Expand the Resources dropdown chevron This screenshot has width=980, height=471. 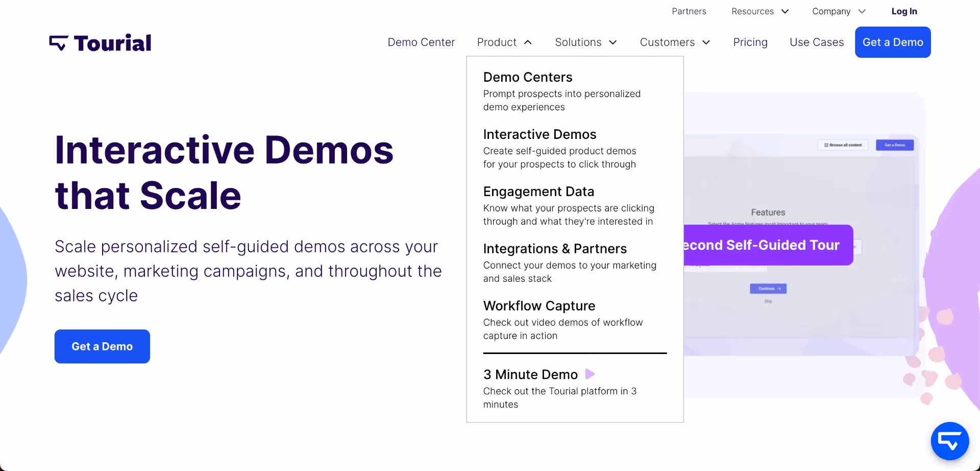pyautogui.click(x=785, y=11)
